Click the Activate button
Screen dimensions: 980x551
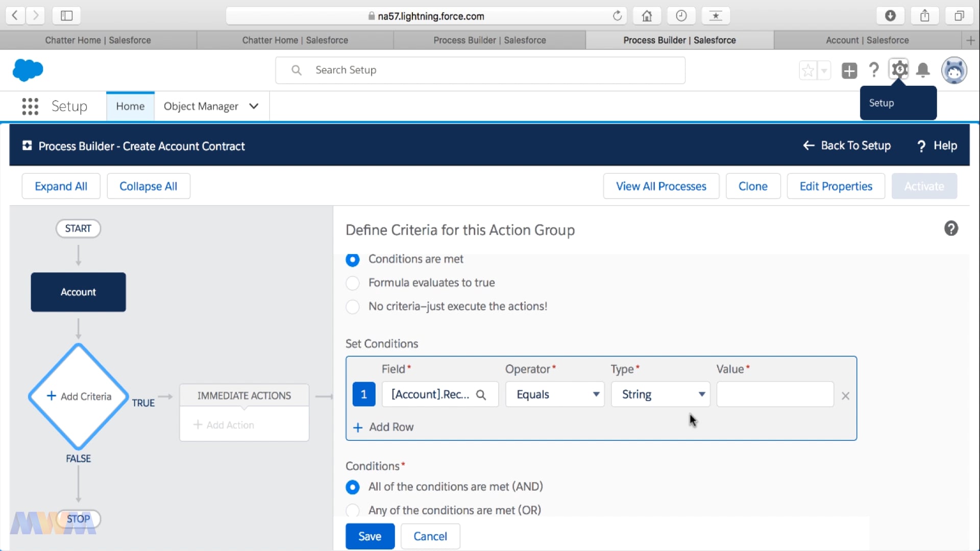pos(924,186)
